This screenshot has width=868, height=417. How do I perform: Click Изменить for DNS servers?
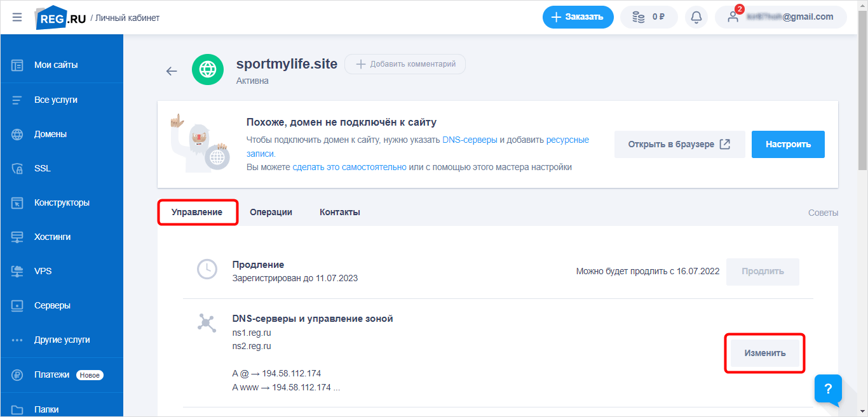pos(765,353)
